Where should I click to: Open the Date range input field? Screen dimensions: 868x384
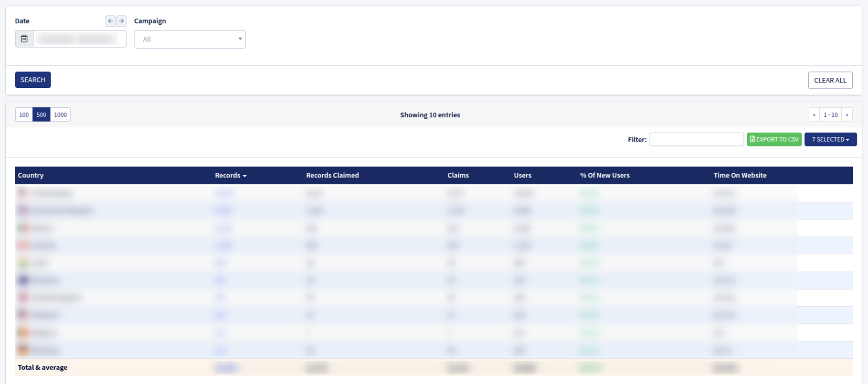point(80,39)
